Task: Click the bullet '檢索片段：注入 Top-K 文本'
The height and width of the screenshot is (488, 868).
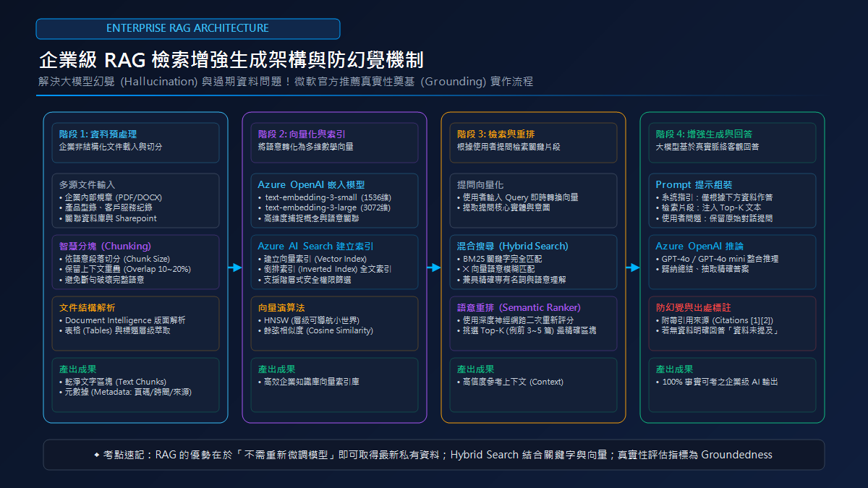Action: click(710, 207)
